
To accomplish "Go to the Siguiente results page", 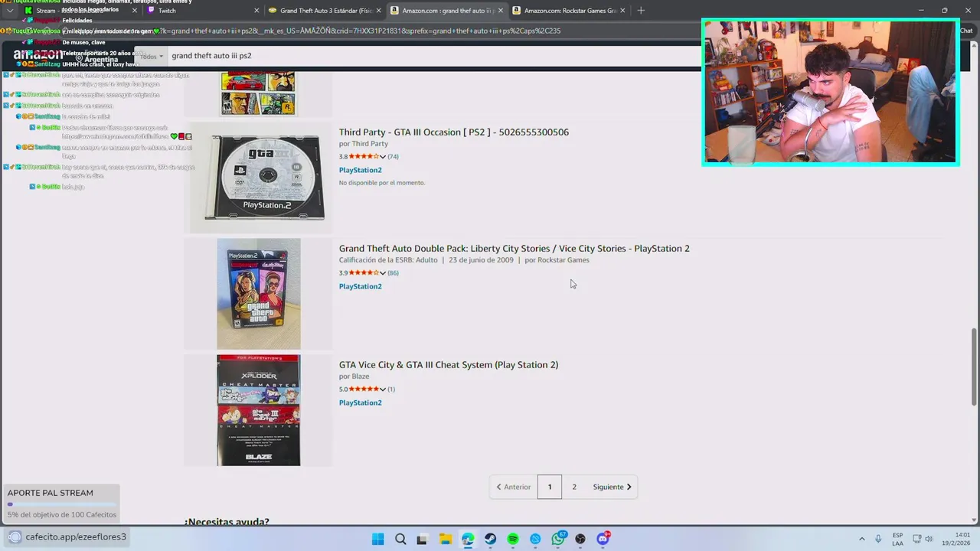I will [612, 487].
